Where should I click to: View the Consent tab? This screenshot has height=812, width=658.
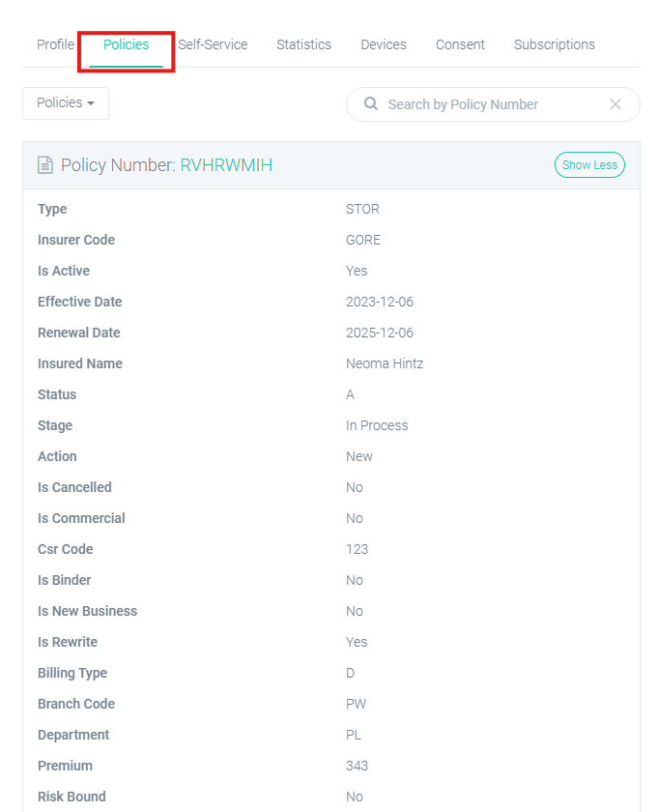point(460,44)
